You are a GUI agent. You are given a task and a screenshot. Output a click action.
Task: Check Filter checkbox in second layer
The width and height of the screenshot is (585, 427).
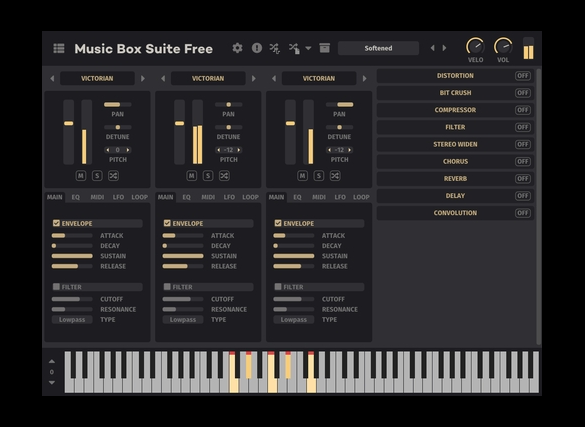167,286
